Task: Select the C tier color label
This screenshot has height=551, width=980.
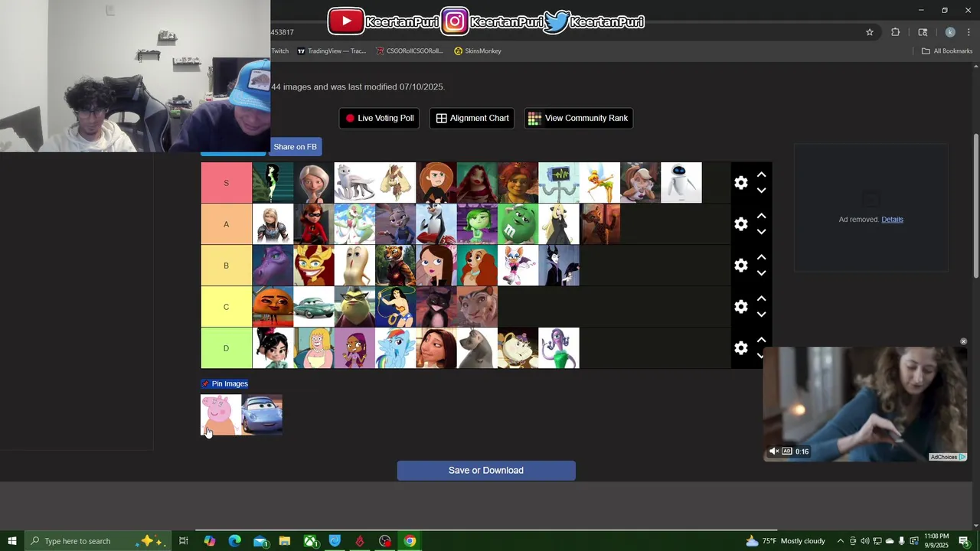Action: [x=226, y=307]
